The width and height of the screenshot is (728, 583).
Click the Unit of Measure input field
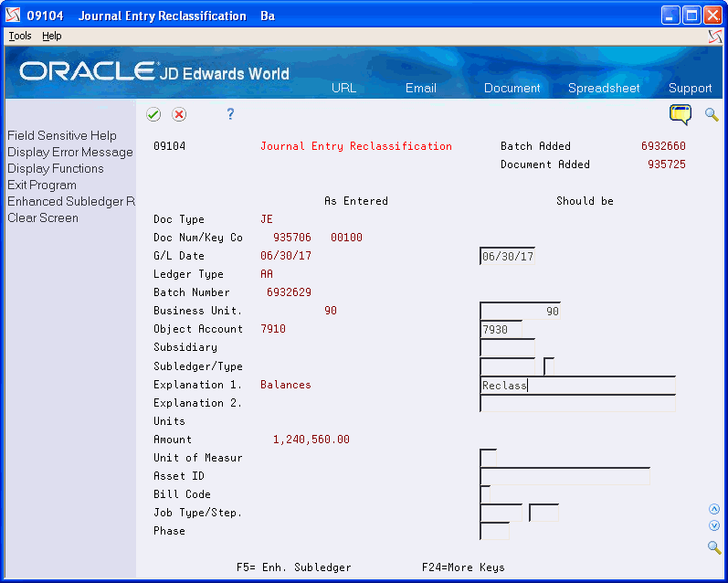[x=488, y=458]
